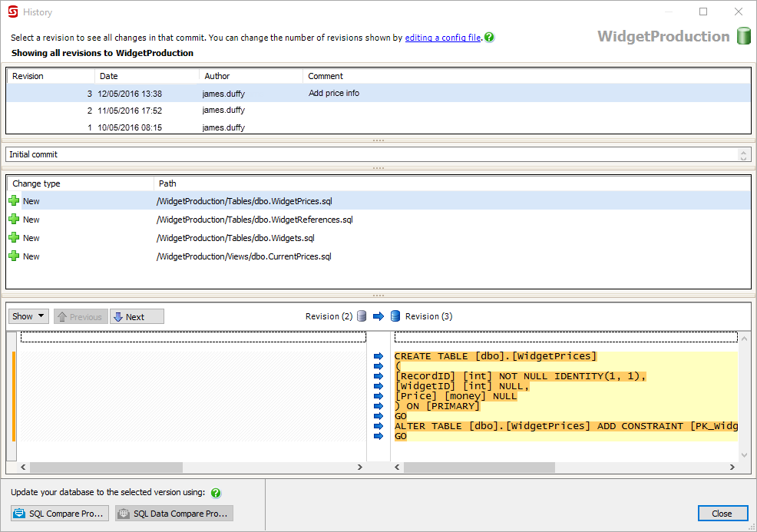Launch SQL Compare Pro button

point(59,514)
